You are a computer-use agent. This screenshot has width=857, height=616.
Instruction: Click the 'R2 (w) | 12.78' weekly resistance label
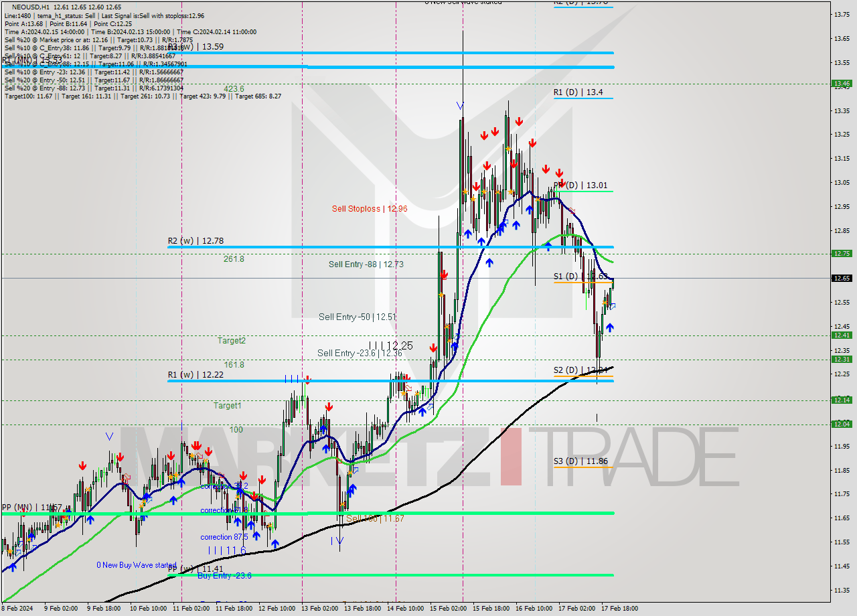click(197, 241)
